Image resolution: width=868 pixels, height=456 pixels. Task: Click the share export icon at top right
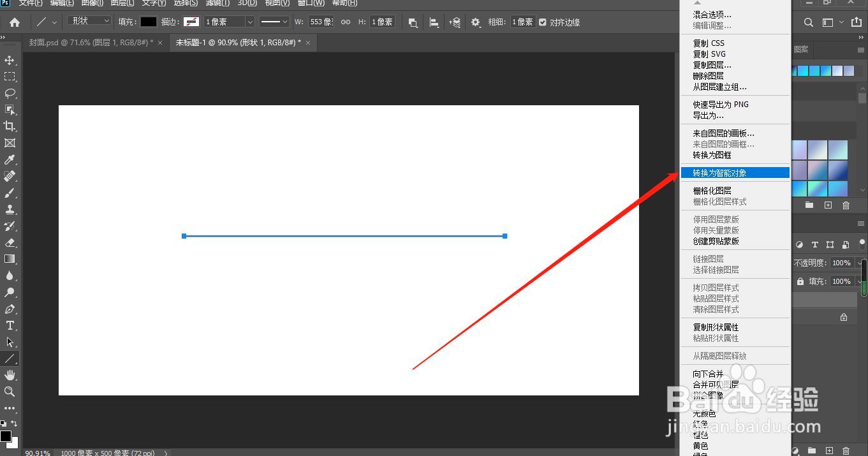tap(857, 22)
